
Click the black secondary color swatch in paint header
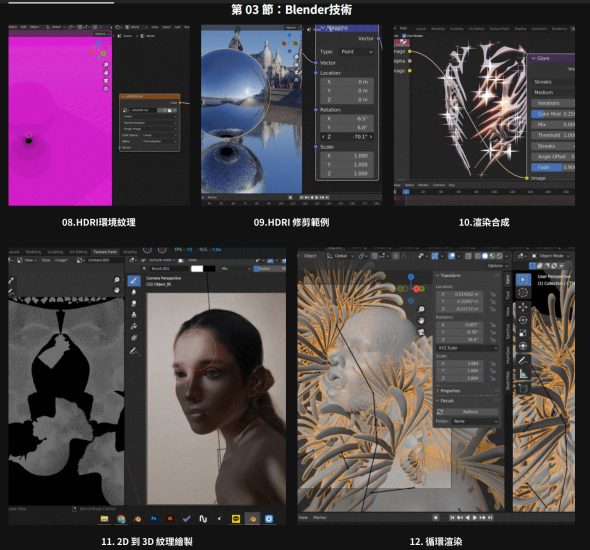(209, 269)
